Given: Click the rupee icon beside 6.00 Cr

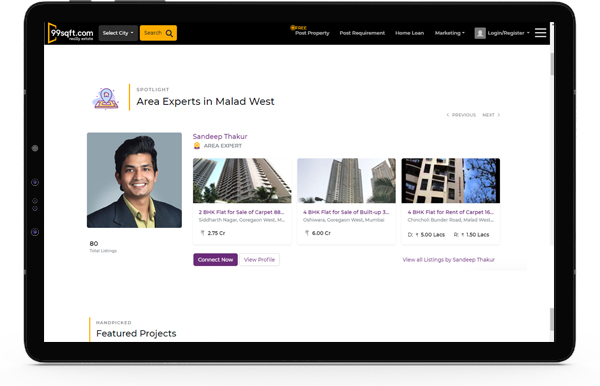Looking at the screenshot, I should 307,233.
